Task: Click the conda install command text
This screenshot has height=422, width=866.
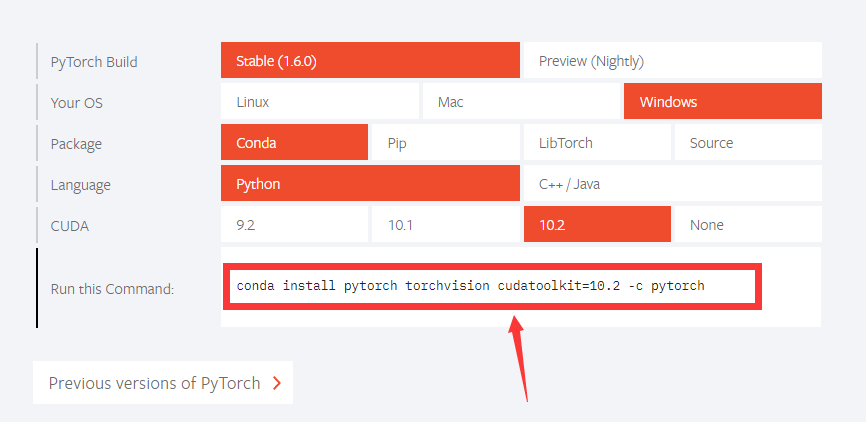Action: tap(471, 286)
